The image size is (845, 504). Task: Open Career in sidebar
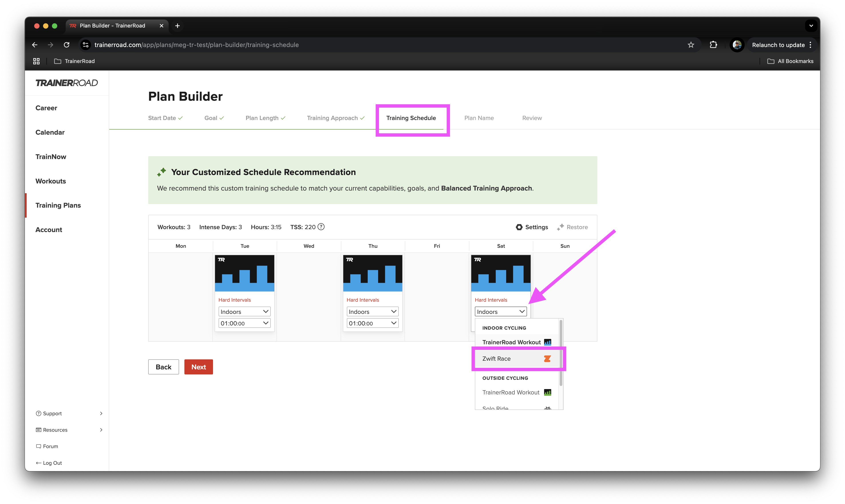pos(46,108)
